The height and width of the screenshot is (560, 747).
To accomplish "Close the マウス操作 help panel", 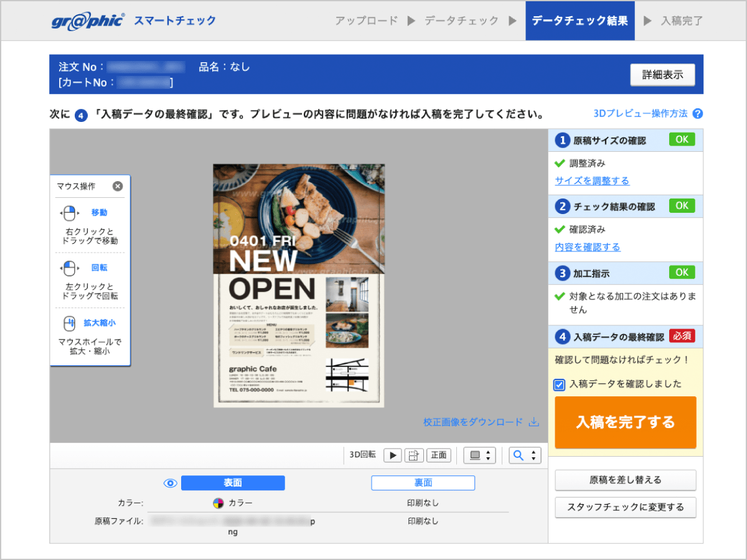I will (x=118, y=185).
